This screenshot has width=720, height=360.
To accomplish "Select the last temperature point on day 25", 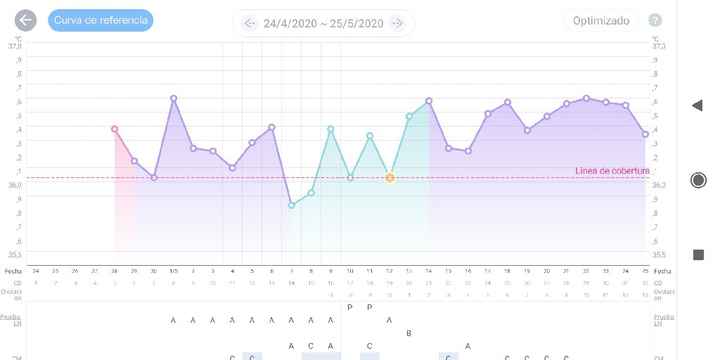I will point(645,134).
